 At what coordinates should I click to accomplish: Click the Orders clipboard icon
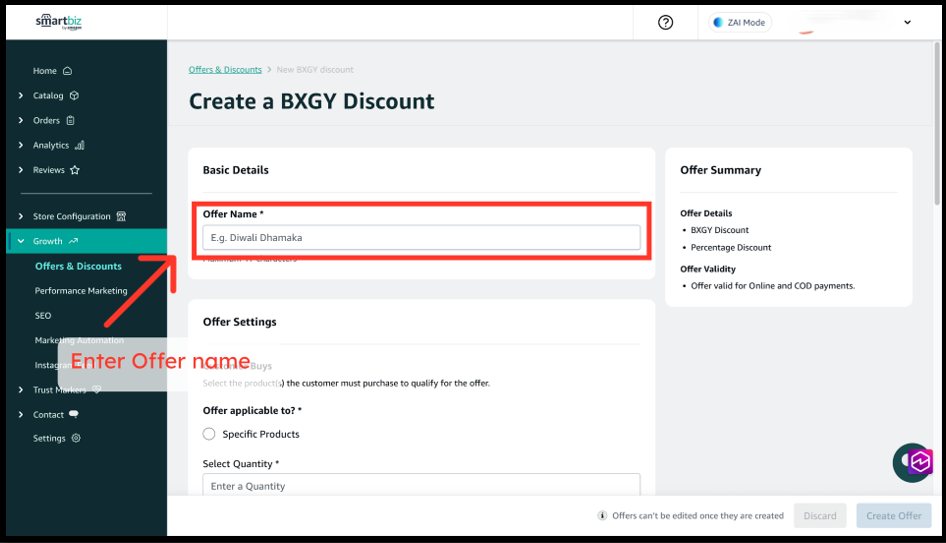[x=70, y=121]
